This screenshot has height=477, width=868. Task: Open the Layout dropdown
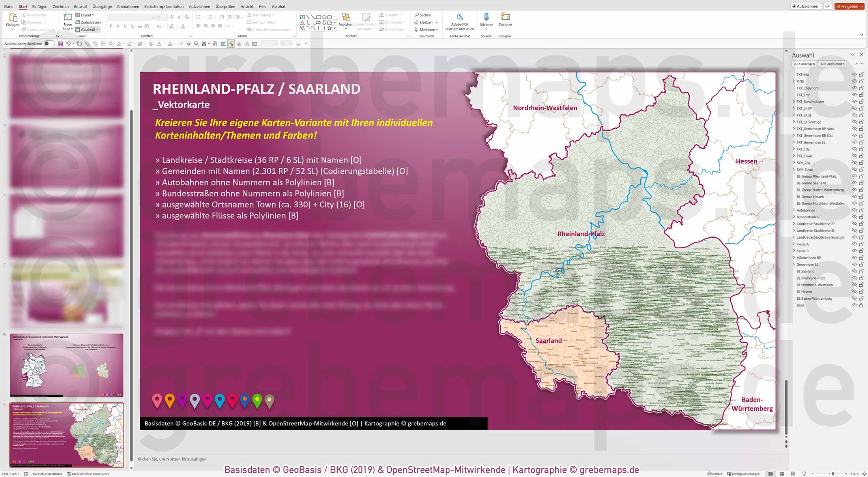[x=86, y=15]
